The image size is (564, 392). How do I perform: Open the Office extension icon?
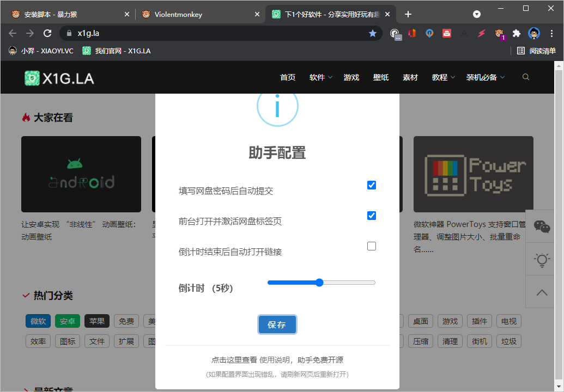pos(412,33)
